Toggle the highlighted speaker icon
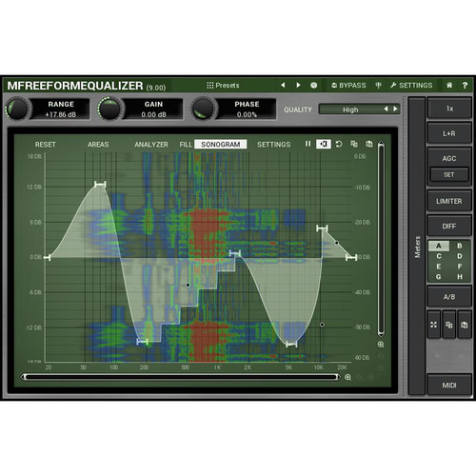Viewport: 476px width, 476px height. tap(324, 144)
